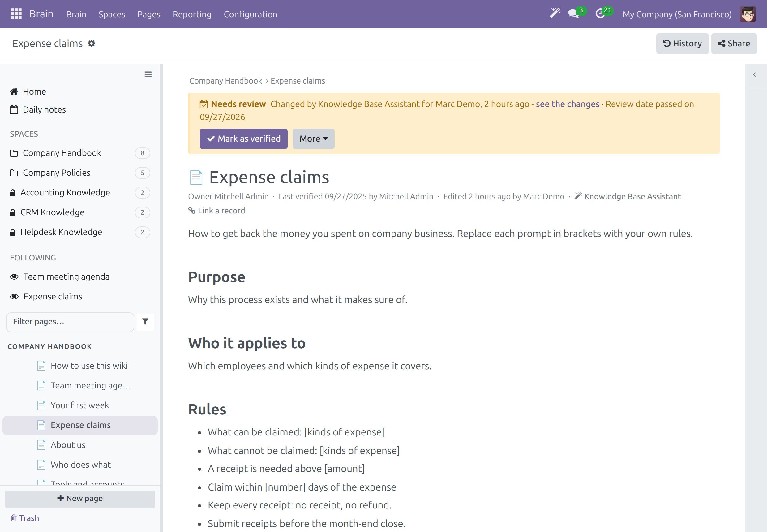The width and height of the screenshot is (767, 532).
Task: Click Company Handbook in the breadcrumb
Action: [x=226, y=81]
